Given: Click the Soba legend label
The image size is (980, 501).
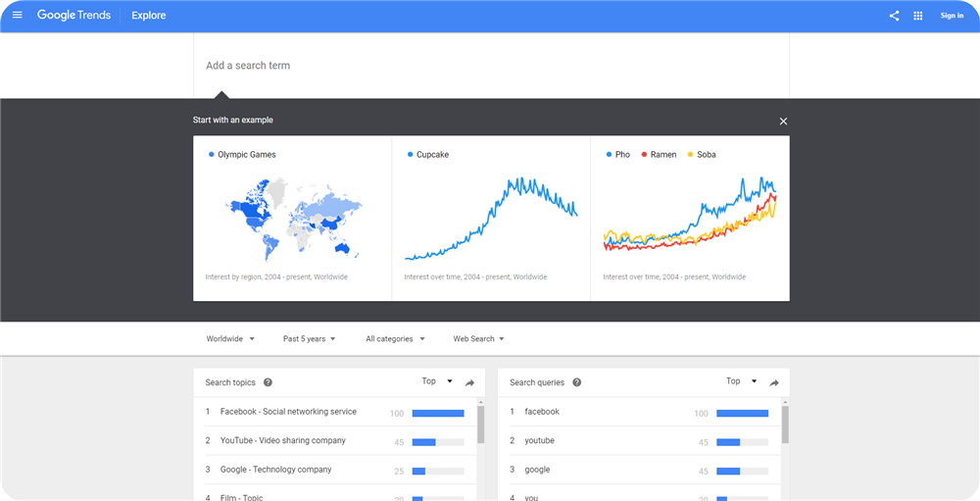Looking at the screenshot, I should tap(707, 155).
